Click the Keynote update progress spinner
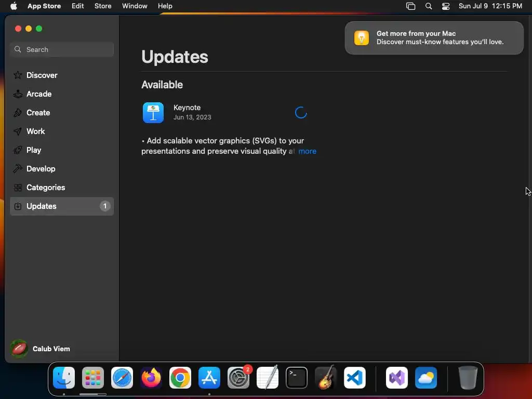This screenshot has width=532, height=399. click(301, 113)
